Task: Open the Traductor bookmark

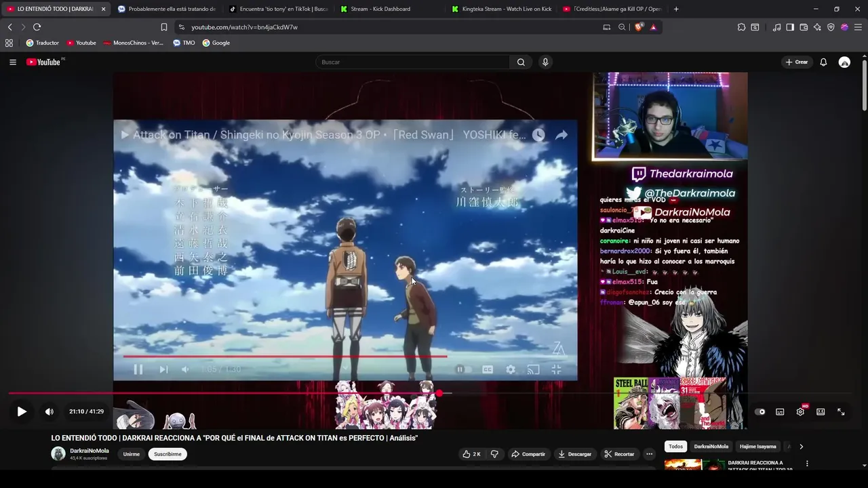Action: (x=42, y=43)
